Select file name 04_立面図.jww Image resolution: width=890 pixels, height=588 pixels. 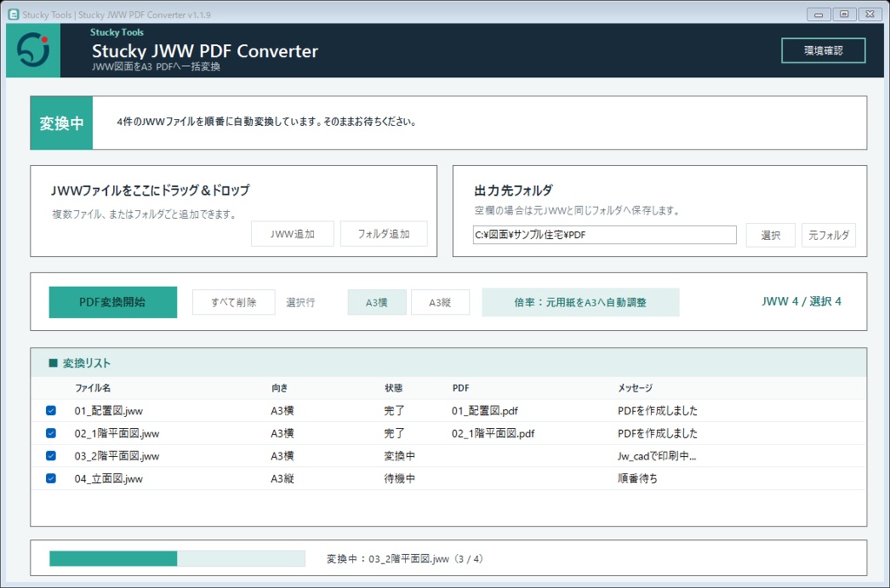109,479
